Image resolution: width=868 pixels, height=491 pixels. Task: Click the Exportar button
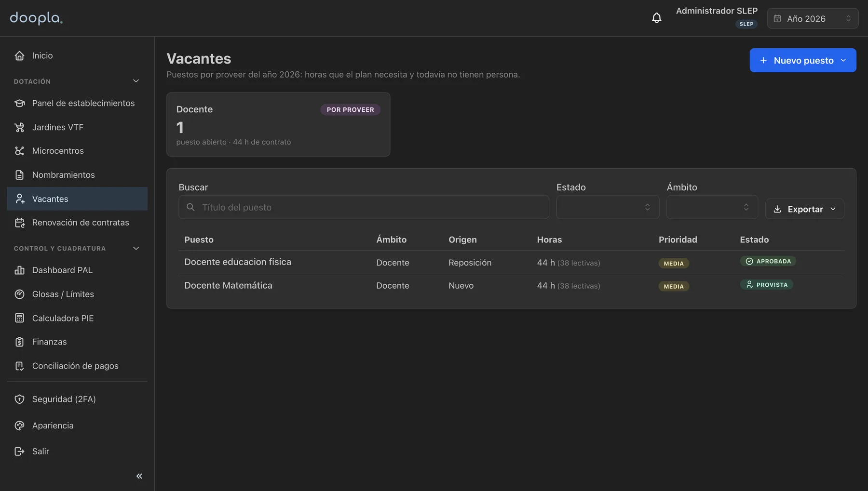coord(805,209)
